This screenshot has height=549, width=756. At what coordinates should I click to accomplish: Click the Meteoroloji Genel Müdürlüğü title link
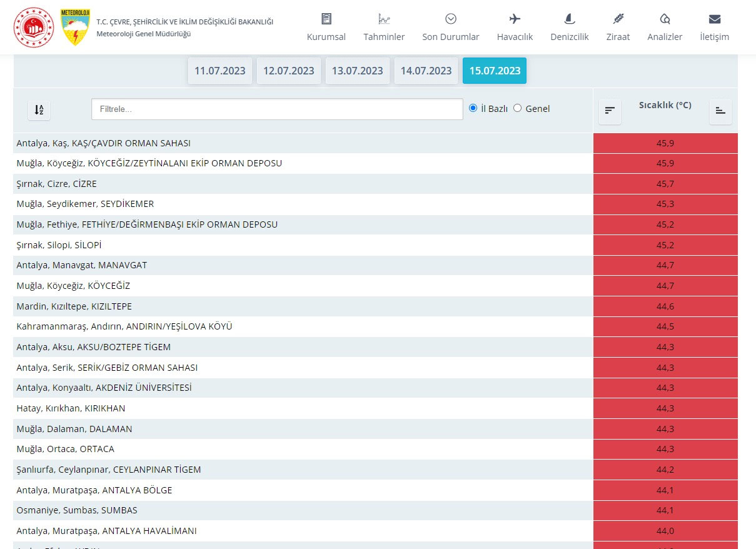coord(143,34)
